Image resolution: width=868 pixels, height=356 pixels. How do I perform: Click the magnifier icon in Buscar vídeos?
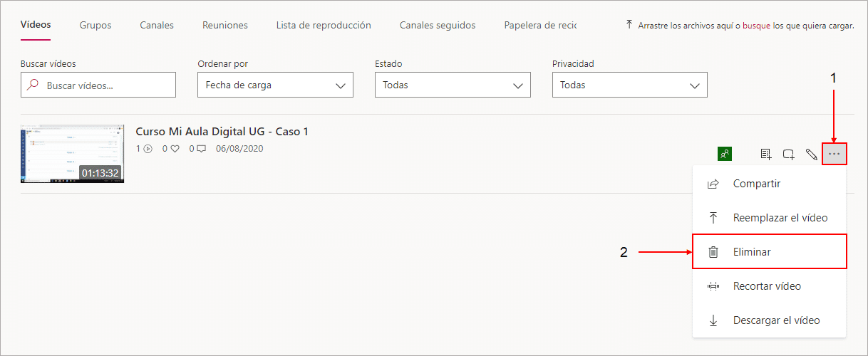(32, 85)
